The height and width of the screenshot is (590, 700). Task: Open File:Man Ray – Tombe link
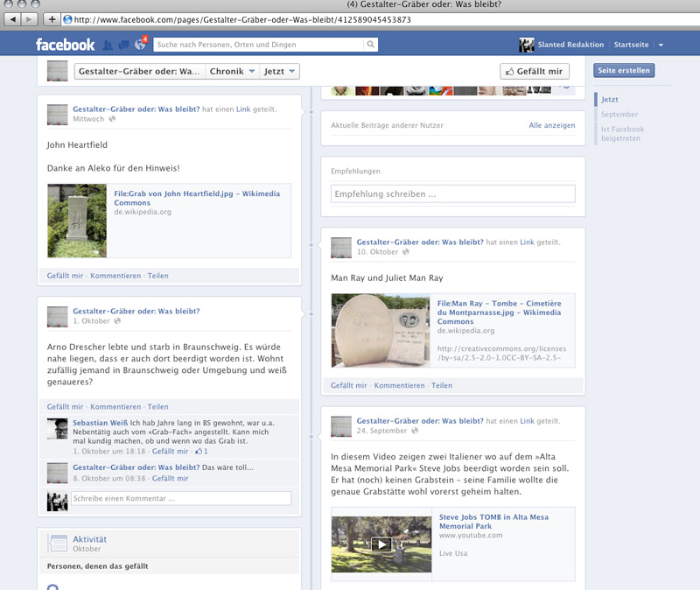point(499,313)
